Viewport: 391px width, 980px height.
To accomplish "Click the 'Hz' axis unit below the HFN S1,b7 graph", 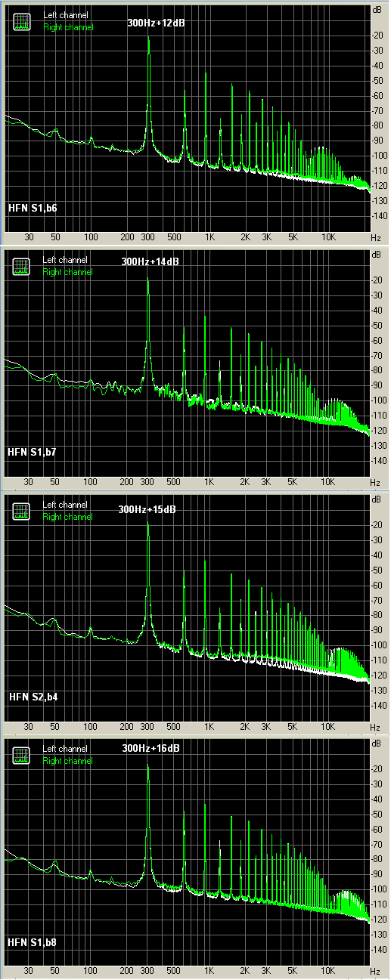I will pyautogui.click(x=376, y=482).
